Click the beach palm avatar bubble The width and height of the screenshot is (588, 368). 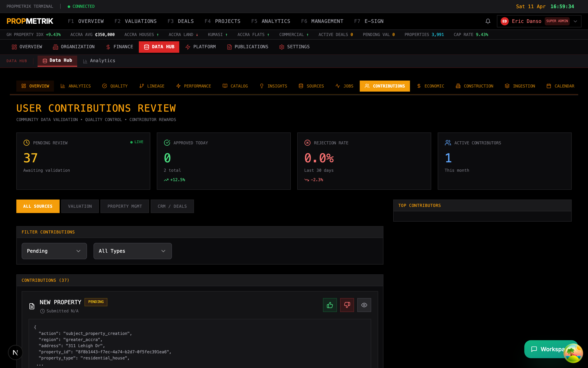coord(573,353)
